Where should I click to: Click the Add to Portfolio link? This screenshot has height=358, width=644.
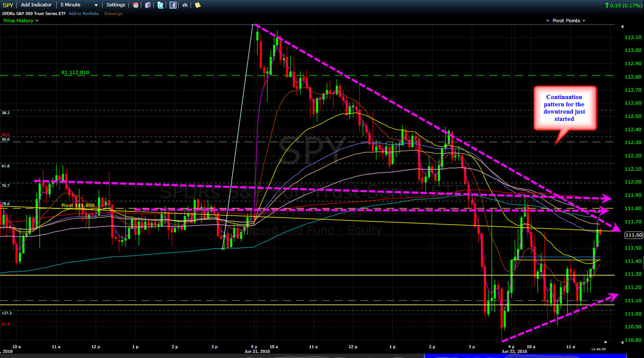coord(84,14)
